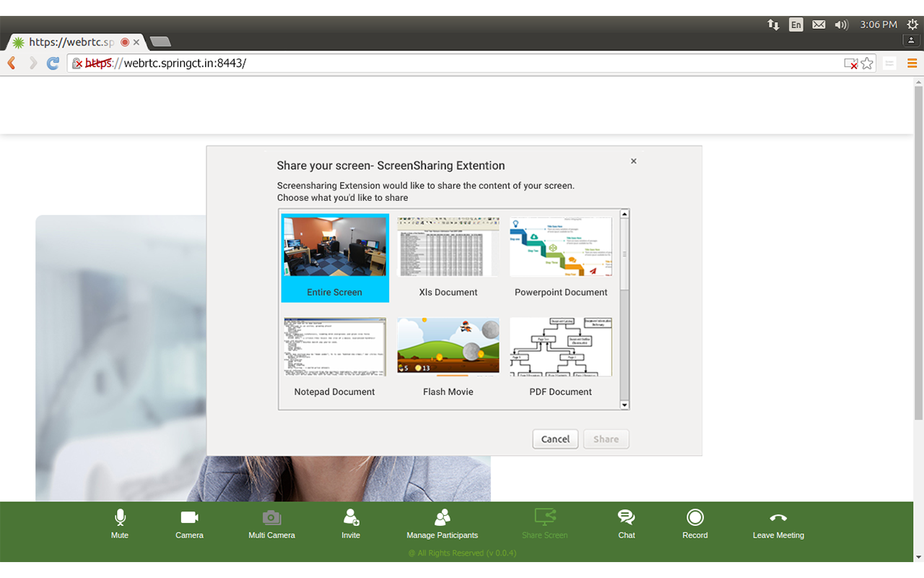Viewport: 924px width, 578px height.
Task: Click the Share button in the dialog
Action: [x=606, y=439]
